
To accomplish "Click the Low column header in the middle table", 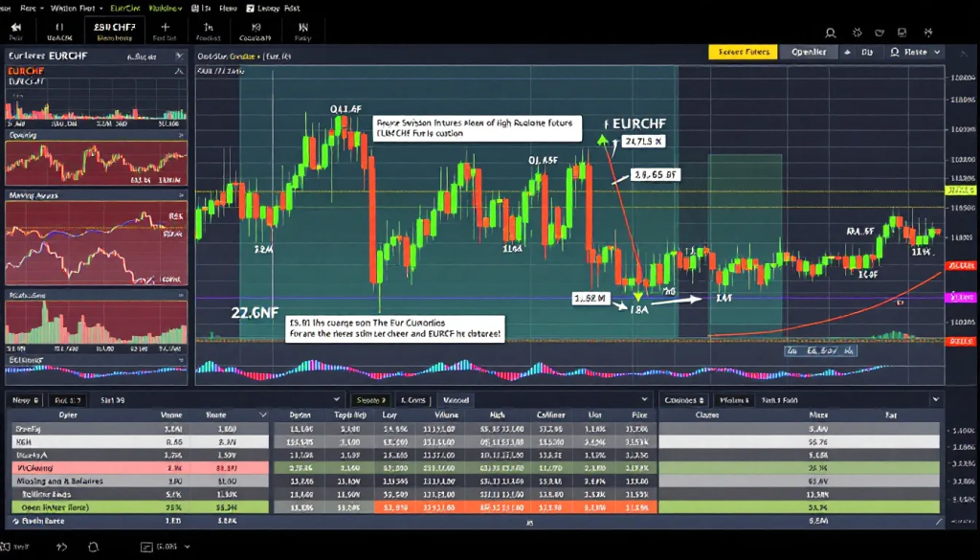I will point(390,415).
